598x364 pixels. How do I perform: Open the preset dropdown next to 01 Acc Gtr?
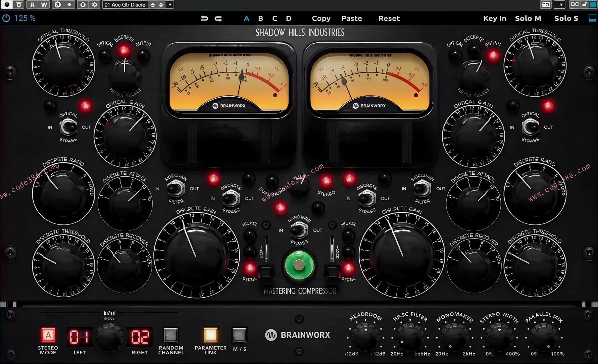tap(170, 5)
